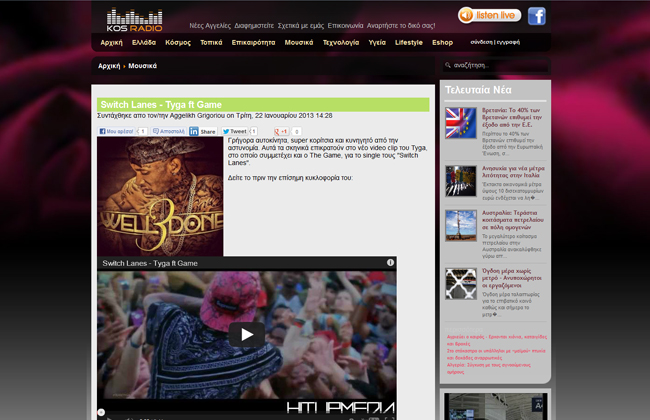Click the video info icon
650x420 pixels.
coord(390,262)
